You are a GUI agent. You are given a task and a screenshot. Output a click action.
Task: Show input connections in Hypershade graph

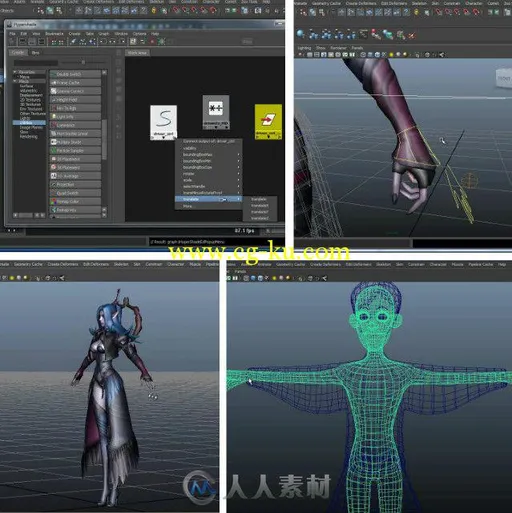[x=103, y=41]
